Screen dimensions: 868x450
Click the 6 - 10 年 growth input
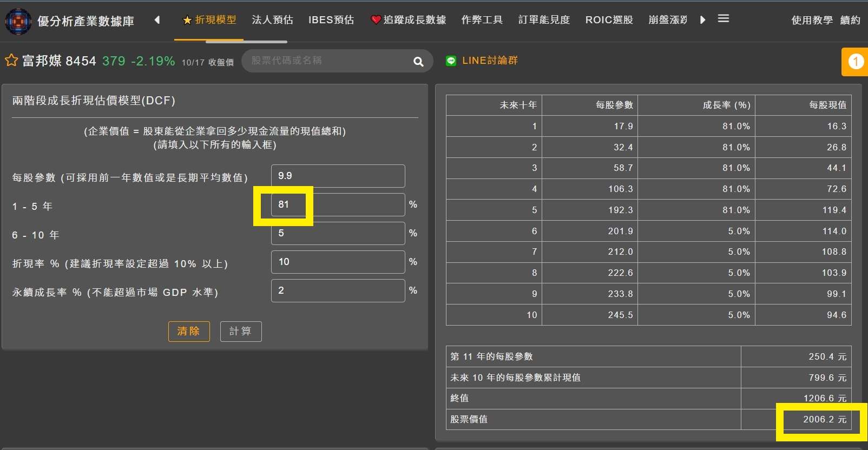tap(338, 233)
